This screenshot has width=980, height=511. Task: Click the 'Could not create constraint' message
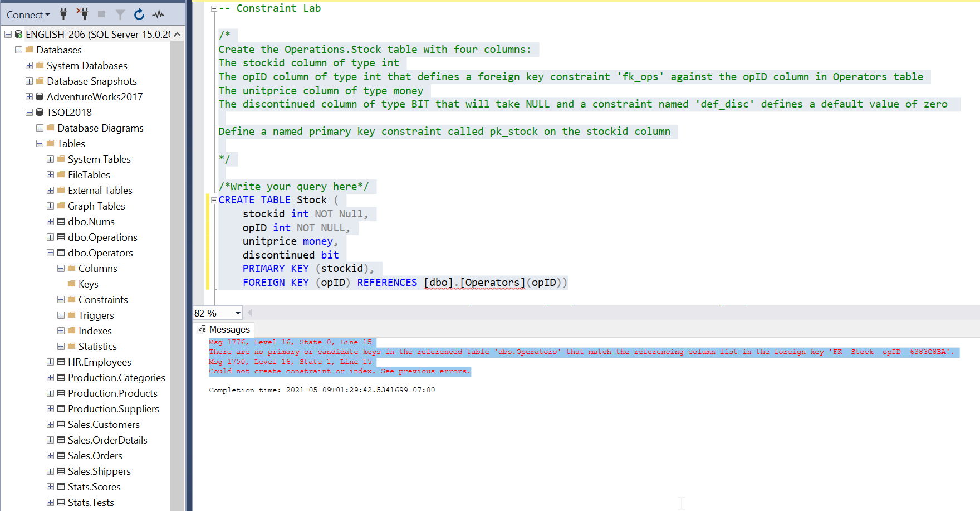click(x=340, y=371)
